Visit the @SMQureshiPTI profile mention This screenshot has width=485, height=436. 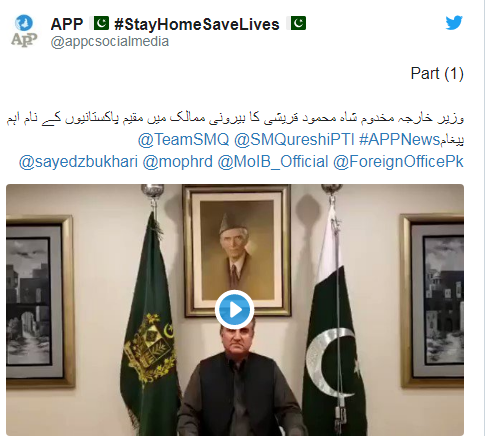pyautogui.click(x=294, y=139)
